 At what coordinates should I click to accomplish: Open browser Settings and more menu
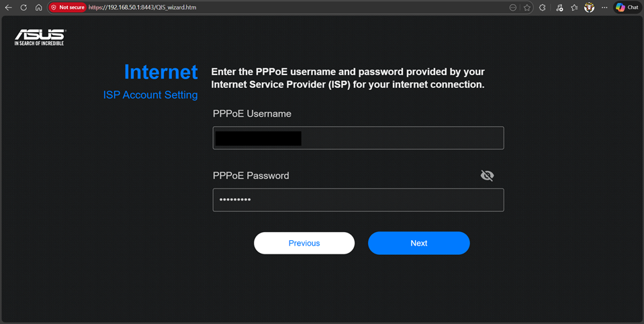tap(604, 7)
